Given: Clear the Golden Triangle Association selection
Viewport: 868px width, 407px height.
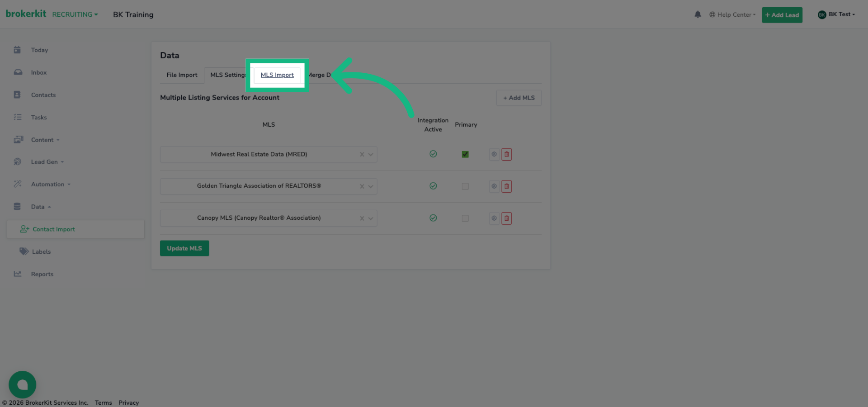Looking at the screenshot, I should [x=362, y=186].
